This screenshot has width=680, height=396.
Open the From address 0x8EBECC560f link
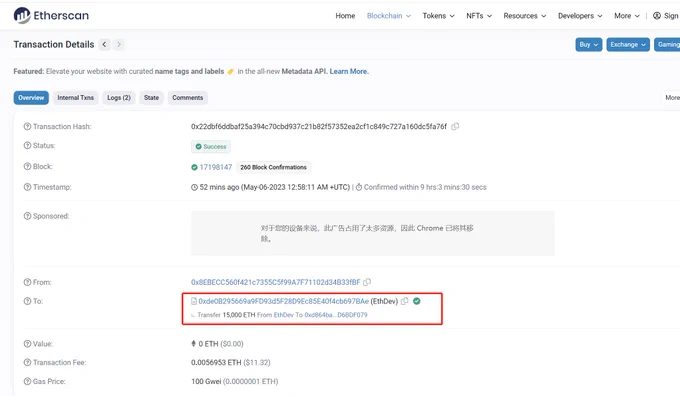tap(275, 282)
